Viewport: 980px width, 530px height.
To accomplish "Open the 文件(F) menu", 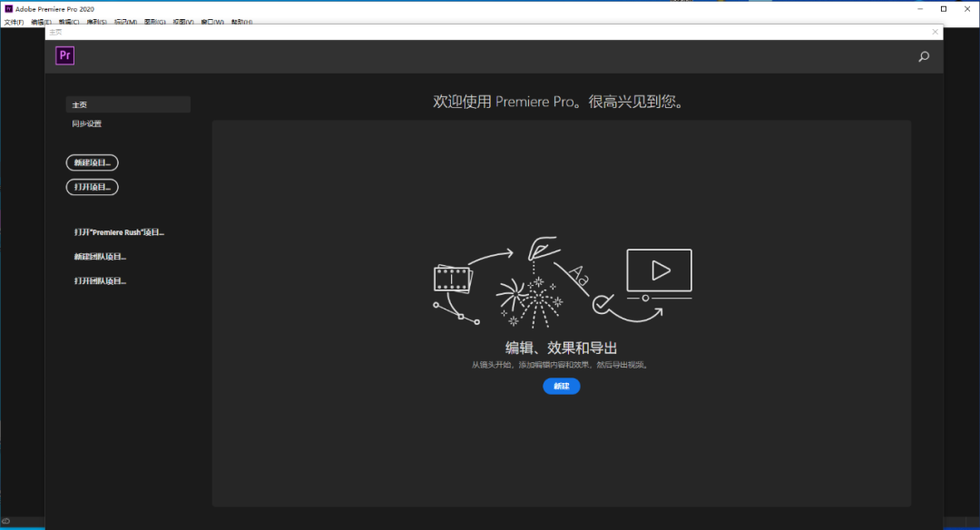I will (14, 22).
